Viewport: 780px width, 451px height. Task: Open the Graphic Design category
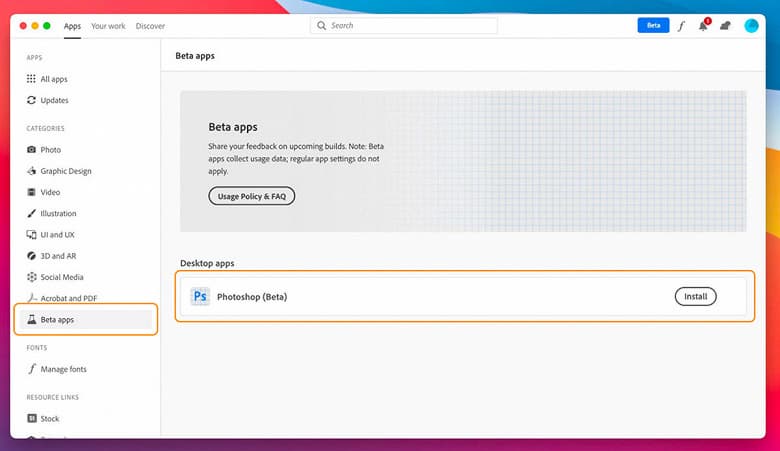pyautogui.click(x=66, y=171)
